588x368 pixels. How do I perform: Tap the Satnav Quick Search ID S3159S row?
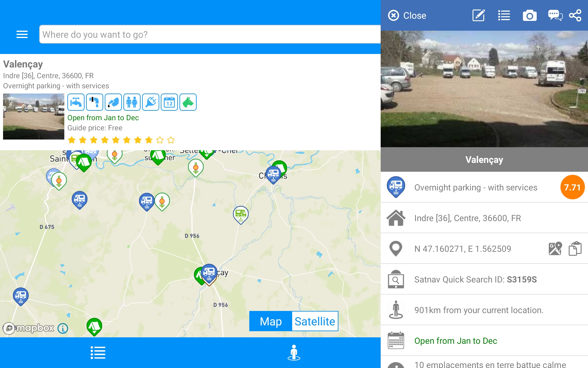click(x=484, y=279)
